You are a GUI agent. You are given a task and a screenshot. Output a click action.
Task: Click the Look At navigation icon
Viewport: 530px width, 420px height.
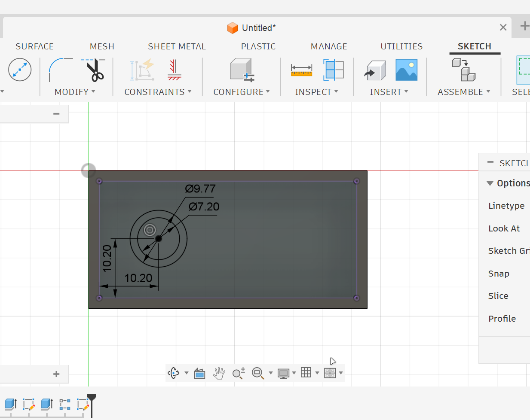point(199,373)
